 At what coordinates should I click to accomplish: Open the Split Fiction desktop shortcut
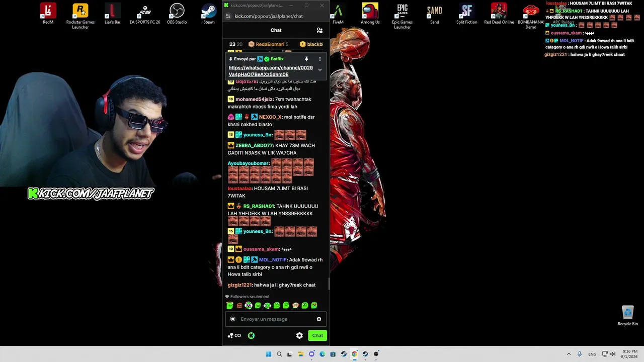(466, 14)
